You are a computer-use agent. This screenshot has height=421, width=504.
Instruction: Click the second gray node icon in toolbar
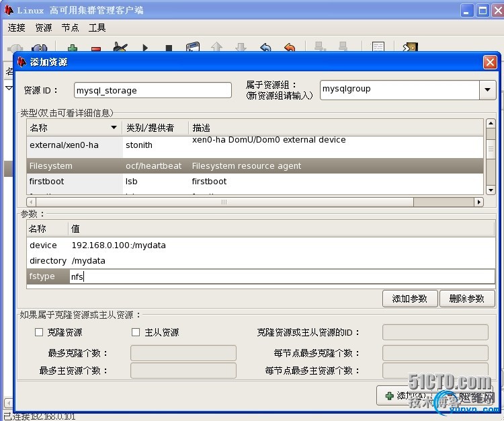point(343,47)
